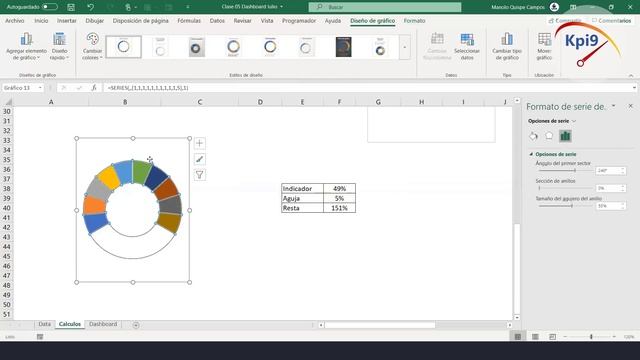Open the Programador tab

299,20
